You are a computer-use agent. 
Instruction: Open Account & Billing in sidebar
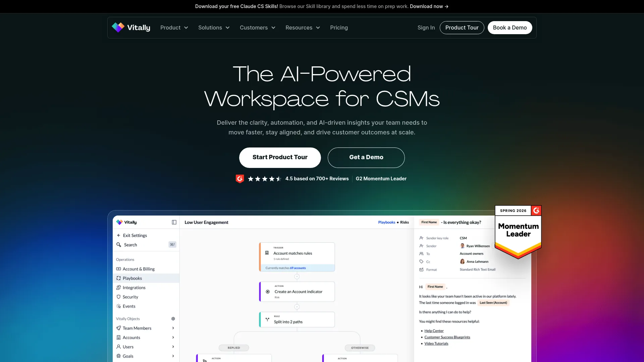point(146,269)
